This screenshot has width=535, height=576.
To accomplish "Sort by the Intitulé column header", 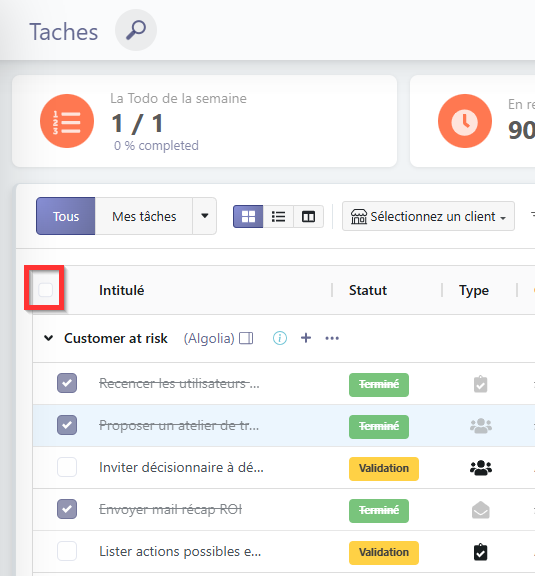I will click(x=122, y=290).
